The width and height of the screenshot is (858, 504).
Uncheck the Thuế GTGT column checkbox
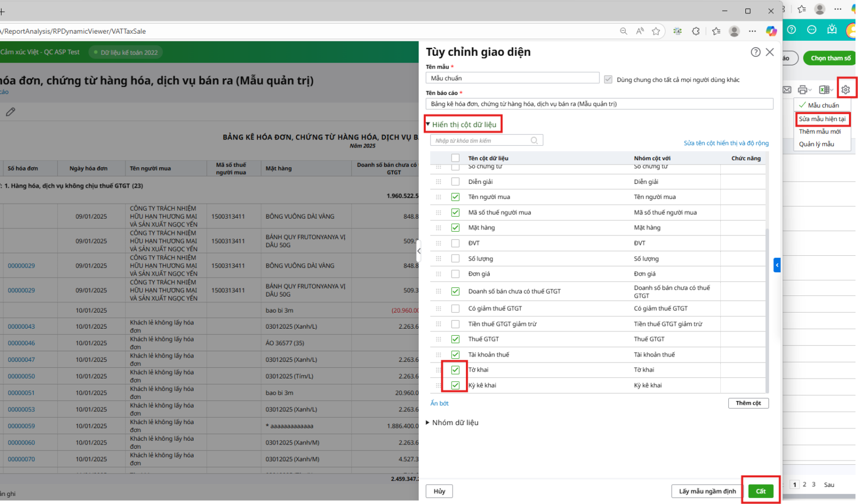pyautogui.click(x=455, y=339)
